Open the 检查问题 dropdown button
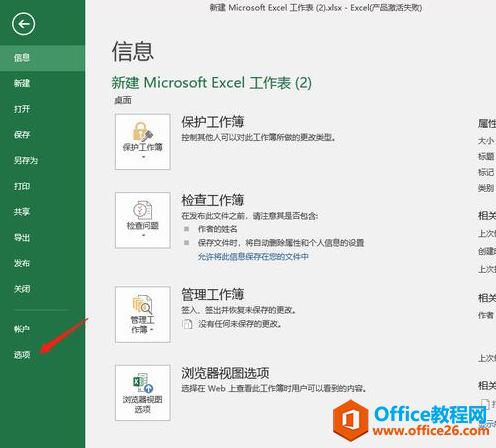The height and width of the screenshot is (448, 496). coord(143,220)
